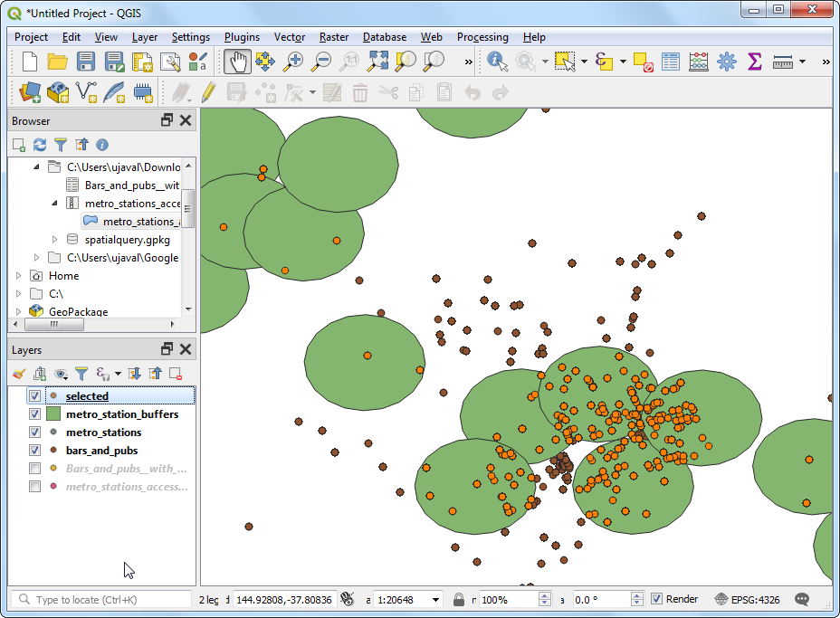840x618 pixels.
Task: Click the Save Project disk icon
Action: pyautogui.click(x=86, y=62)
